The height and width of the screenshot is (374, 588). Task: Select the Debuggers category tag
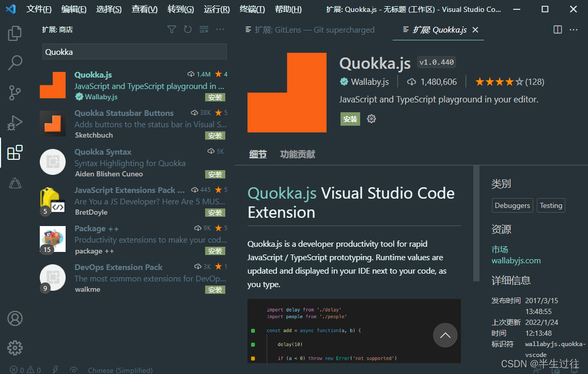(512, 205)
